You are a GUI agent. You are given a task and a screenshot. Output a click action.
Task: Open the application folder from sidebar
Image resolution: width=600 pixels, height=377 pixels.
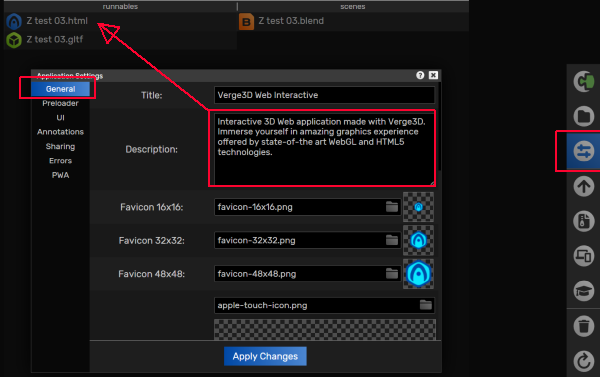point(584,116)
